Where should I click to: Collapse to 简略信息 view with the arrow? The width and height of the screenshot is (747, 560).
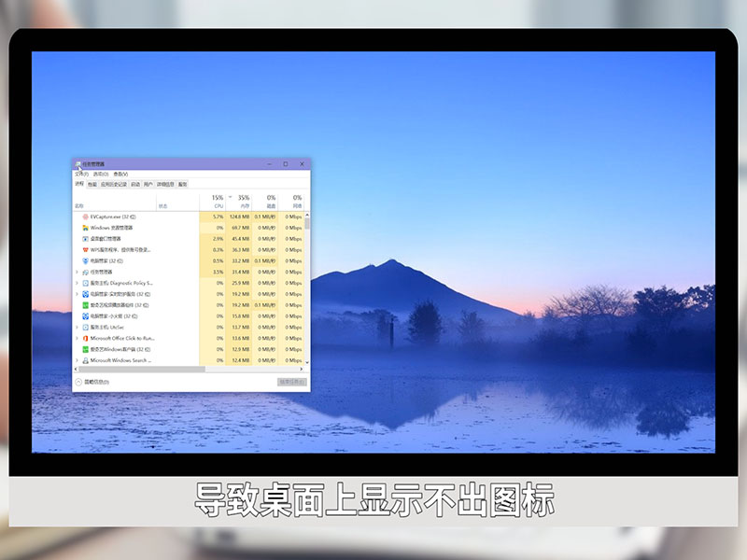click(78, 382)
